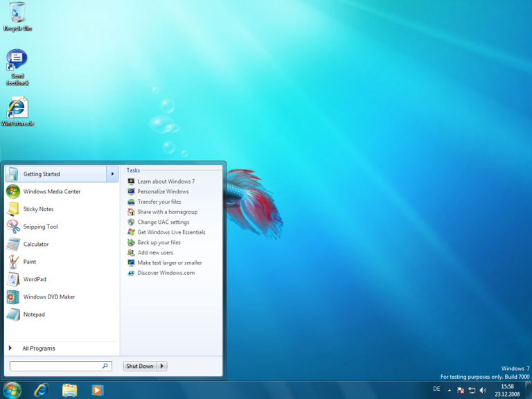
Task: Open the Recycle Bin desktop icon
Action: (17, 17)
